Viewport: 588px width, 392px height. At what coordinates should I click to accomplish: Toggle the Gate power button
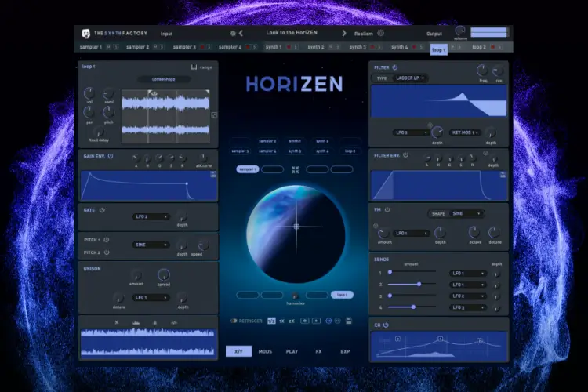(x=102, y=210)
